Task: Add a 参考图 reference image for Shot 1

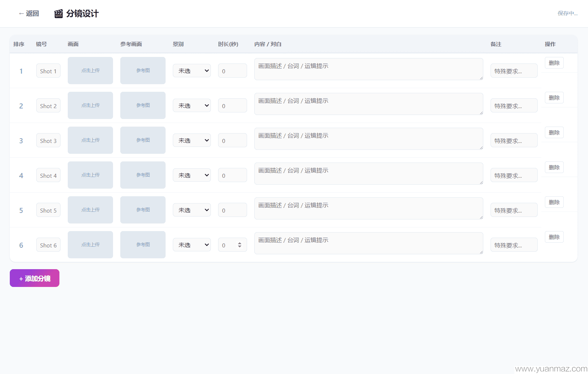Action: [x=143, y=70]
